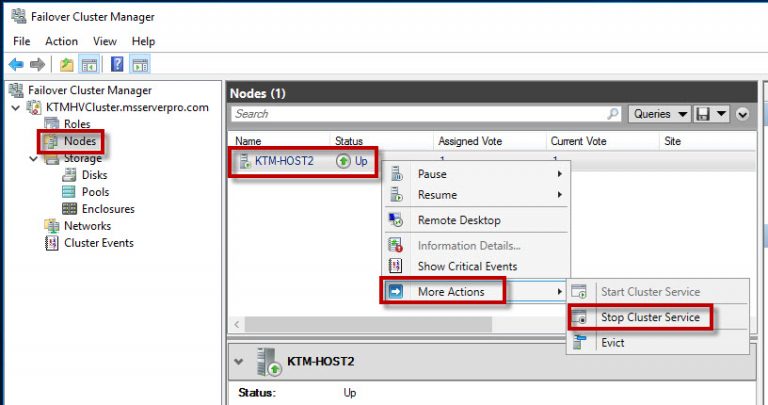768x405 pixels.
Task: Open the save query dropdown arrow
Action: 721,114
